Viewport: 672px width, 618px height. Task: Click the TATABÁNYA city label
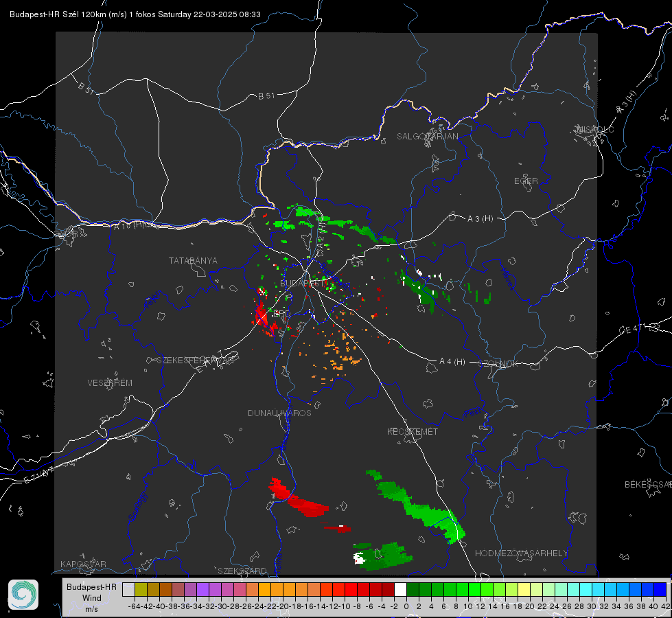193,261
